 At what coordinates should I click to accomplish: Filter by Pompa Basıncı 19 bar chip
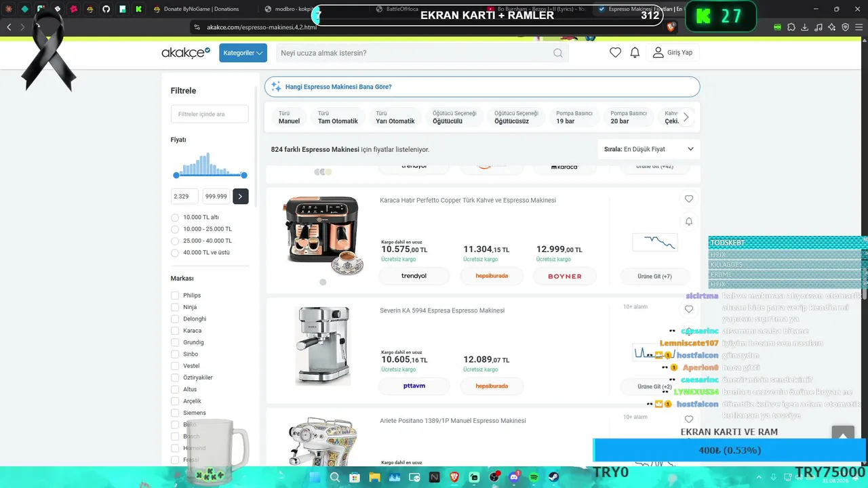[x=574, y=117]
